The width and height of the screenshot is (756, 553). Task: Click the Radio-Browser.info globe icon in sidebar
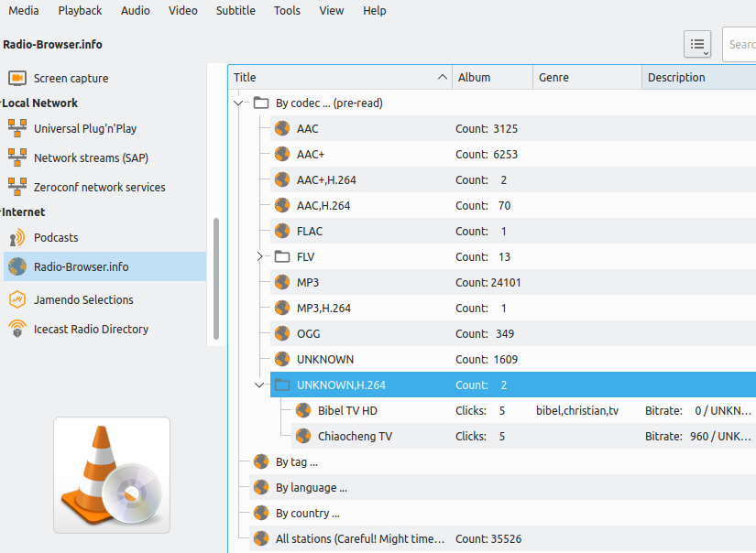[x=17, y=266]
